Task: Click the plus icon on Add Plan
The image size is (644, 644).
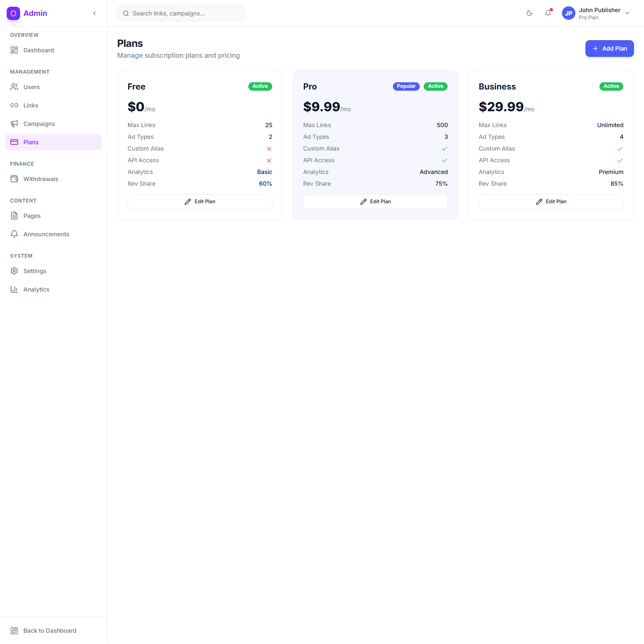Action: point(595,49)
